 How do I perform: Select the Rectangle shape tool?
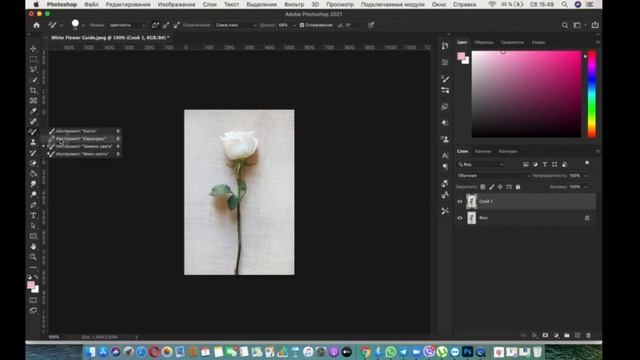(33, 236)
